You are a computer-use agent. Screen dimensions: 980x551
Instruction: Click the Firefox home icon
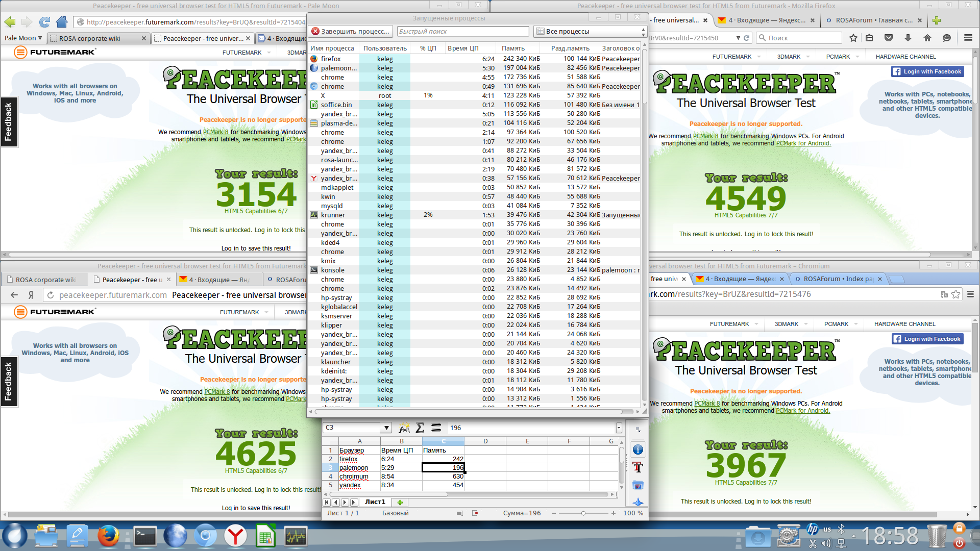(927, 38)
